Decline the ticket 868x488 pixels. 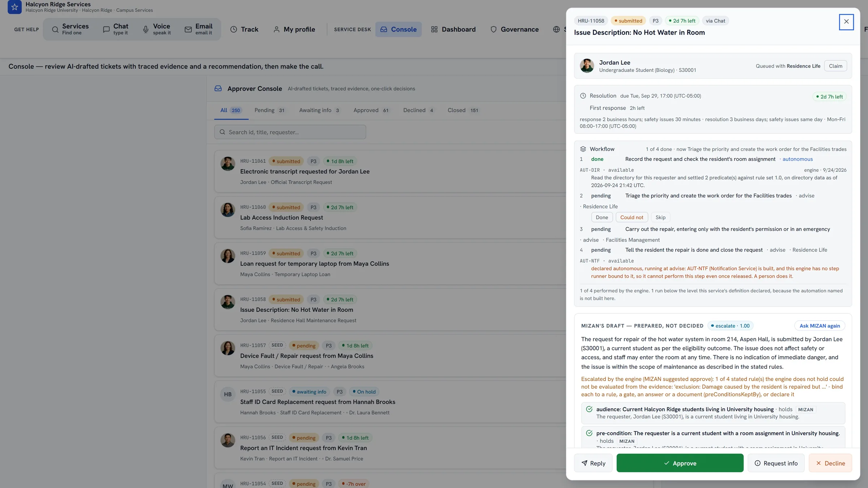click(830, 463)
